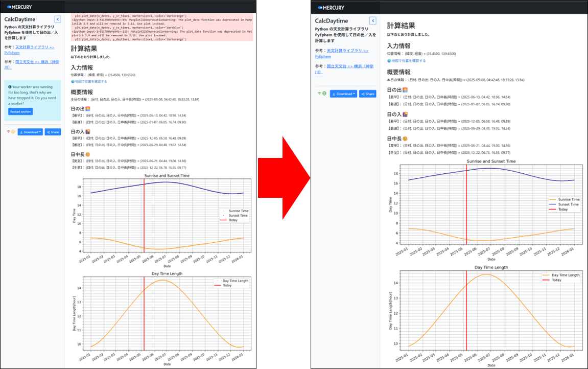
Task: Click the sun face emoji beside 日中長 in the left screenshot
Action: click(x=88, y=154)
